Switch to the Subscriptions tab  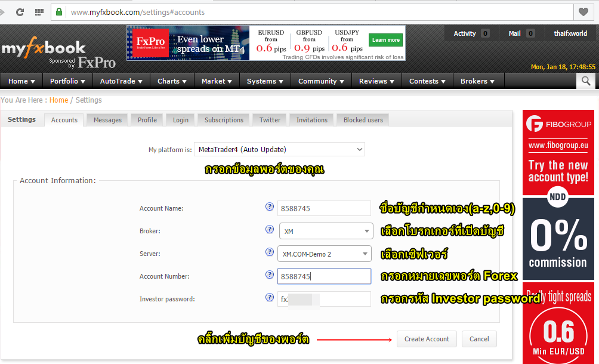pos(224,120)
